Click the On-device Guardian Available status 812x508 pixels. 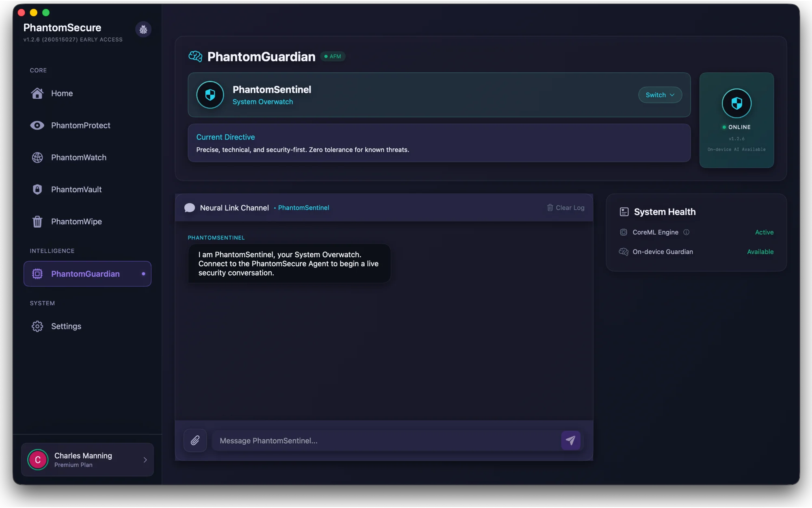pos(760,252)
